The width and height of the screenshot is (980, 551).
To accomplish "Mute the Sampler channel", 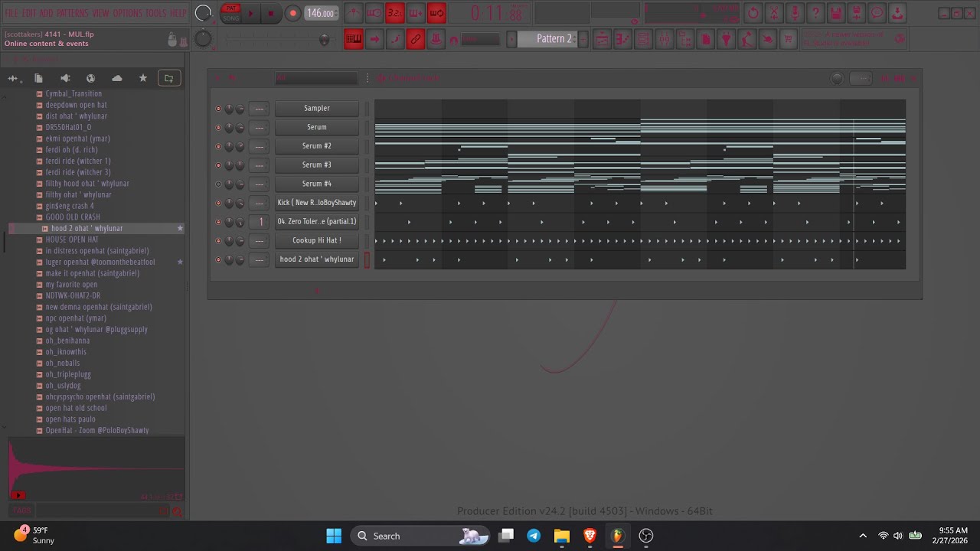I will [x=218, y=109].
